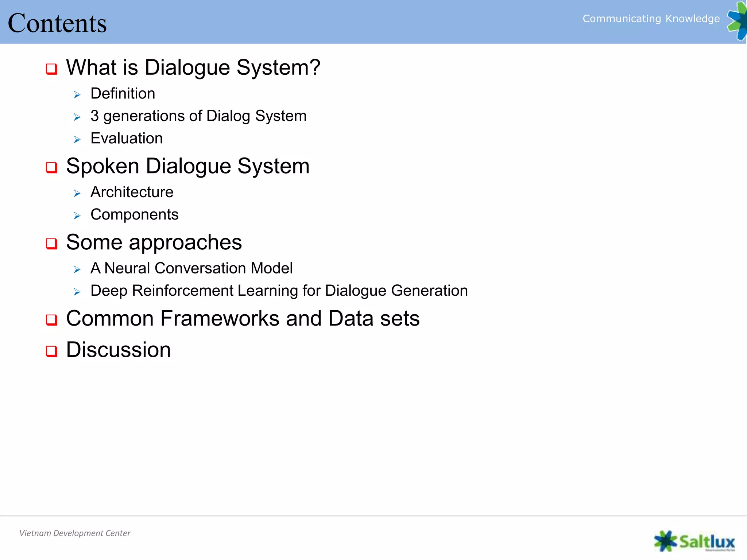Click the Deep Reinforcement Learning line
The image size is (747, 560).
[x=279, y=291]
